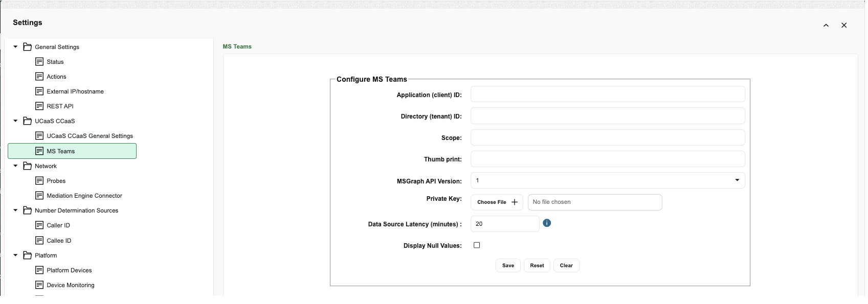Click the Directory (tenant) ID field
The width and height of the screenshot is (868, 304).
(x=608, y=115)
